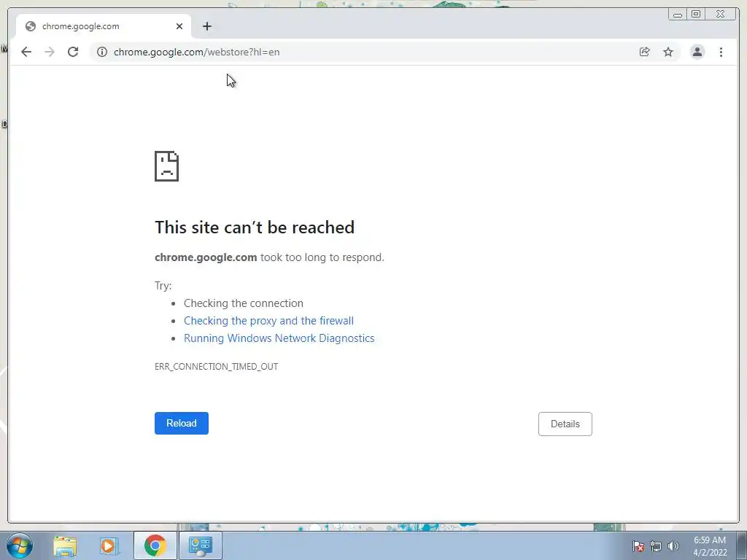Viewport: 747px width, 560px height.
Task: Open network status tray icon
Action: pyautogui.click(x=656, y=546)
